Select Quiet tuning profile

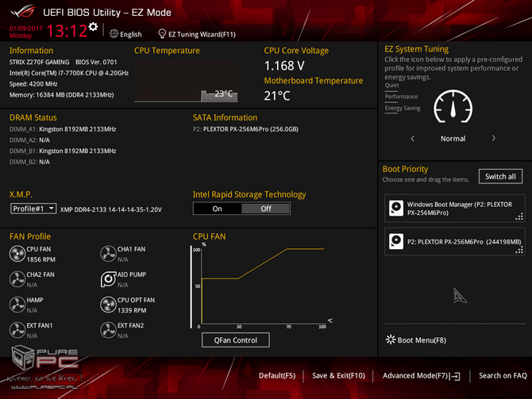(392, 86)
